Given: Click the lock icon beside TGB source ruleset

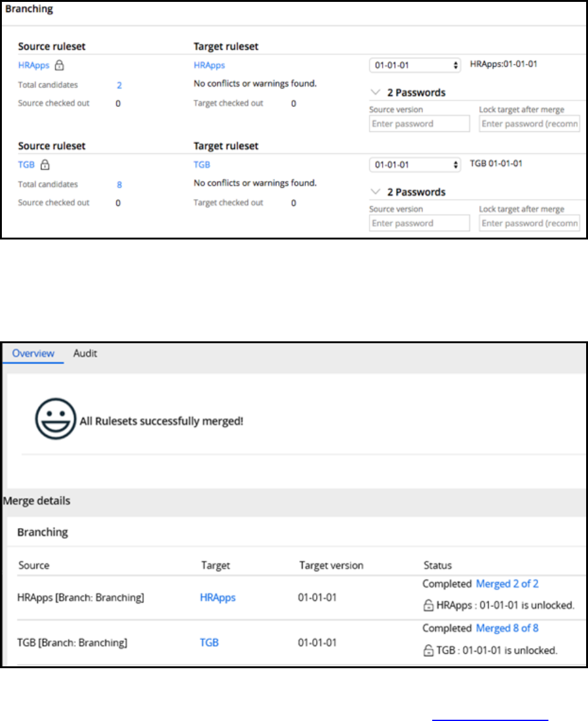Looking at the screenshot, I should pos(45,165).
